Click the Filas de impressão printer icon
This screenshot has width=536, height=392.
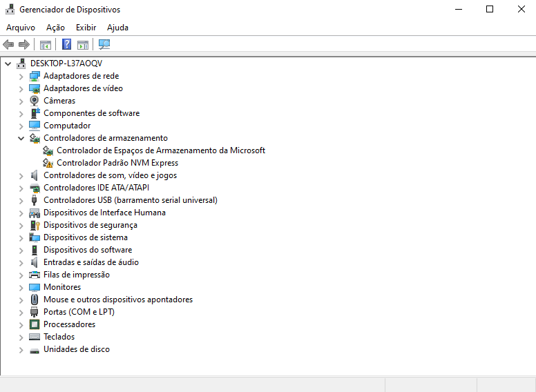35,275
